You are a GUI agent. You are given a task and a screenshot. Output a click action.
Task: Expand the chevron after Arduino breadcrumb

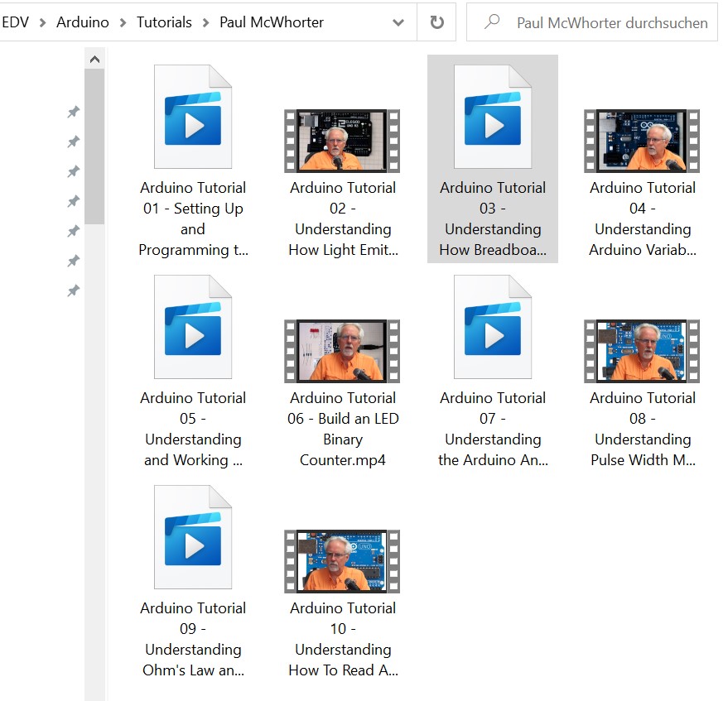pos(123,22)
